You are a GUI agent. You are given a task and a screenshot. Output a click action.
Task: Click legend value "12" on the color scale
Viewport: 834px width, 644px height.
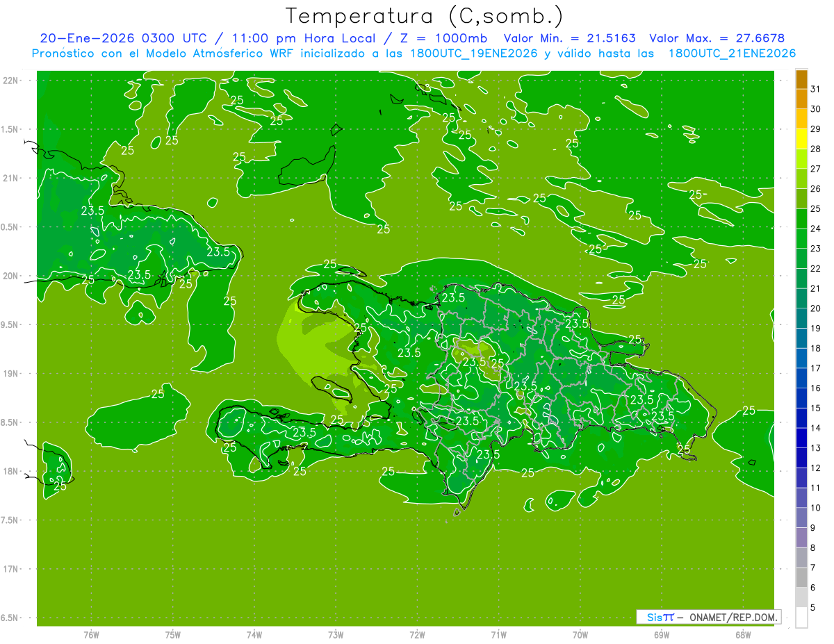[816, 468]
